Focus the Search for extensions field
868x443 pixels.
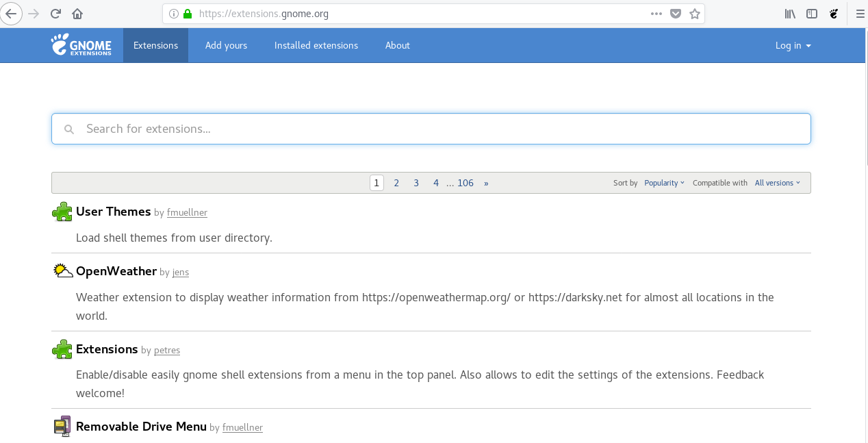click(431, 129)
